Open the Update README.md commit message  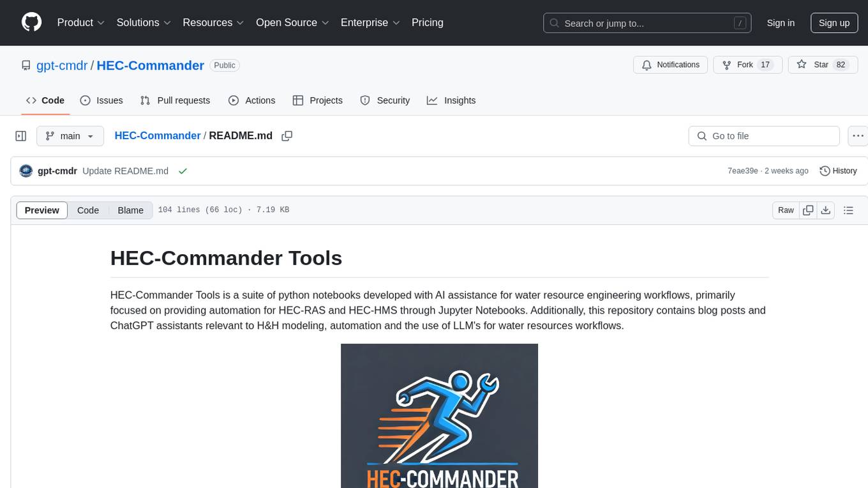click(x=125, y=171)
